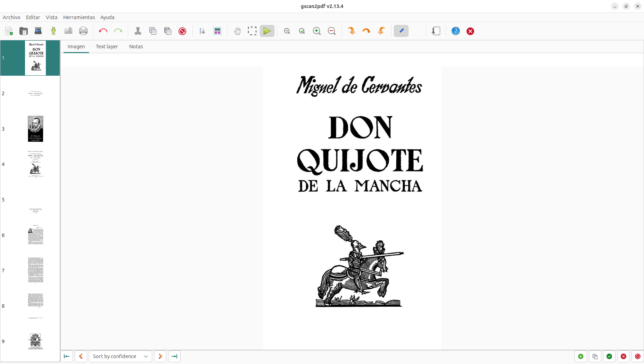Expand the Sort by confidence dropdown
The width and height of the screenshot is (644, 364).
121,356
